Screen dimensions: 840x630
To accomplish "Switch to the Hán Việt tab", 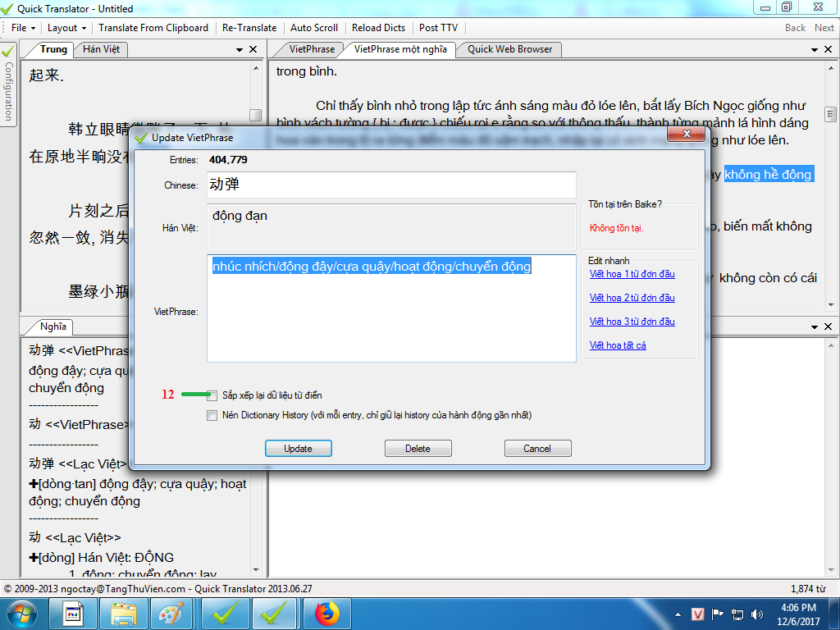I will point(101,49).
